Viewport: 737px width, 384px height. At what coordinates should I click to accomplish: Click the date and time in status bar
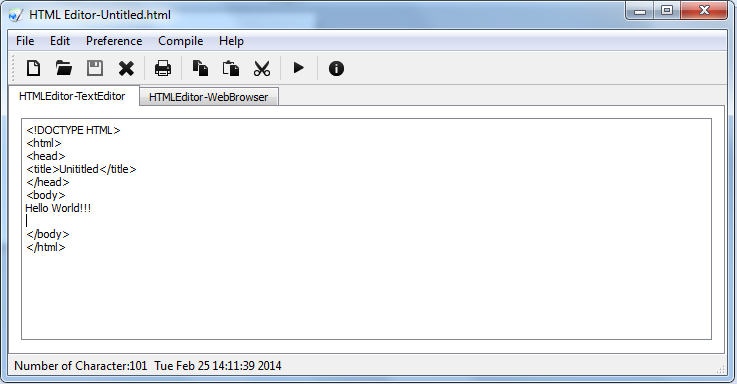(x=218, y=366)
